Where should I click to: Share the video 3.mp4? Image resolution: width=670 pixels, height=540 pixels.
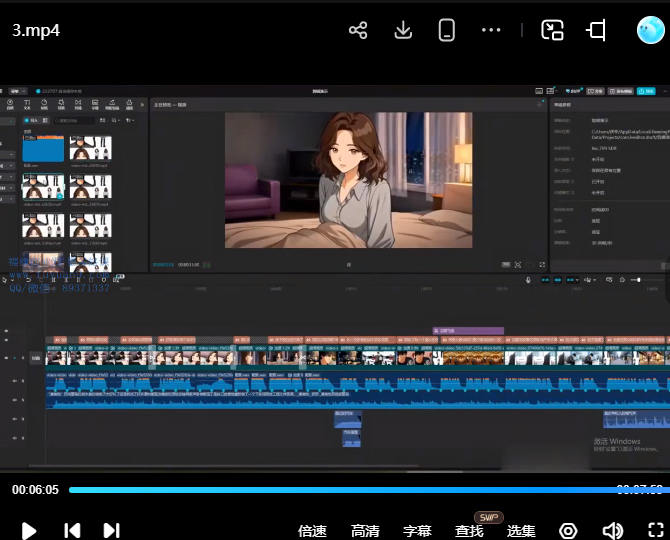[x=358, y=30]
